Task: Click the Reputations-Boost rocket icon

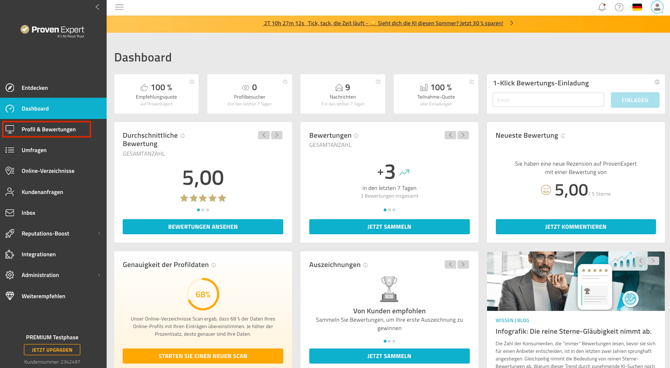Action: [10, 233]
